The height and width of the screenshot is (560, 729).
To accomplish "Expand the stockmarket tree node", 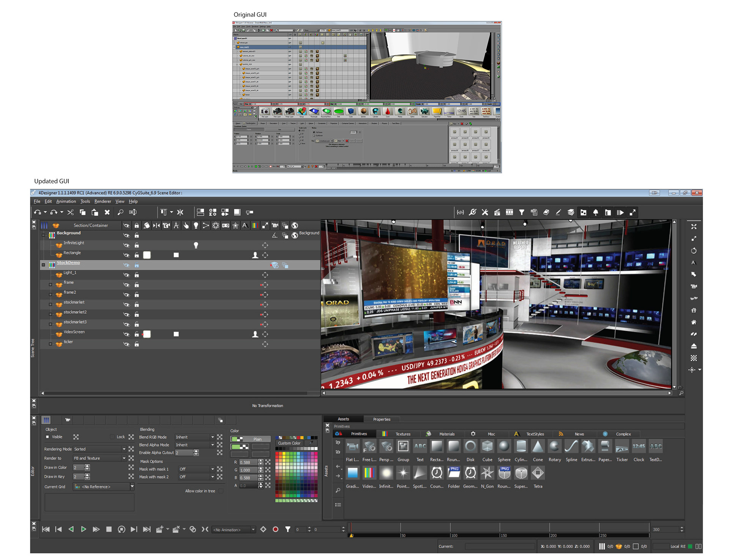I will pyautogui.click(x=50, y=305).
